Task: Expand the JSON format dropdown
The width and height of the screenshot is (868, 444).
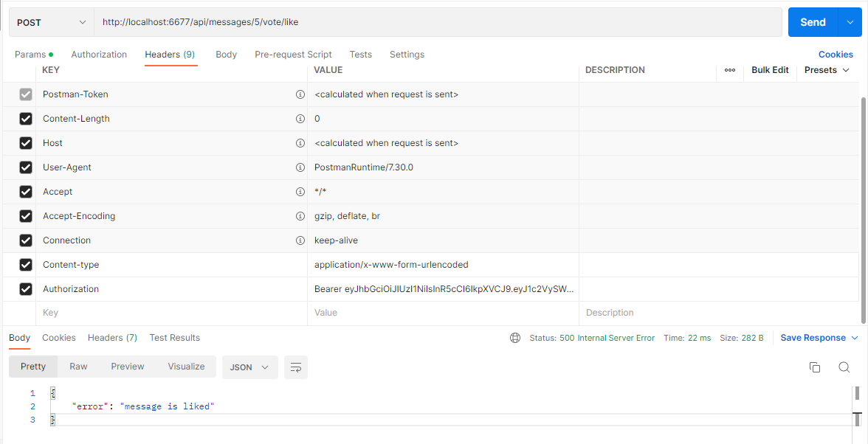Action: click(x=250, y=367)
